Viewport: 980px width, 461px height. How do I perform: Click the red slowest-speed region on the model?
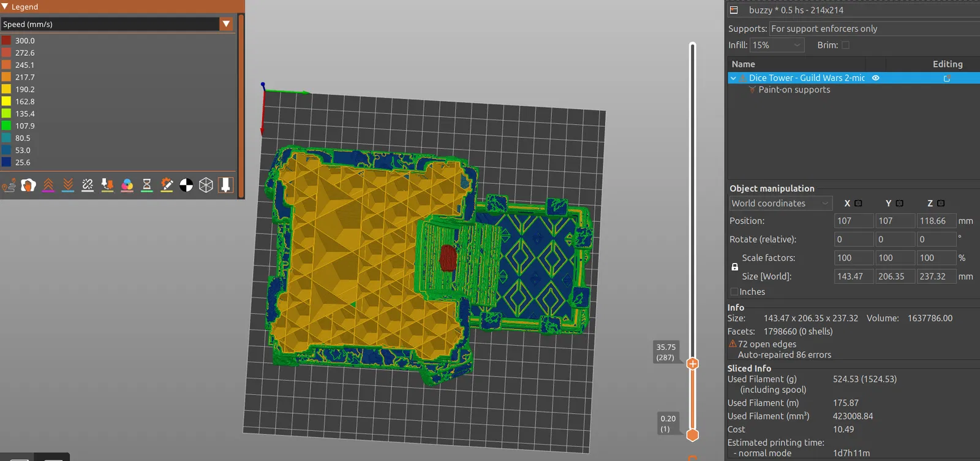[x=448, y=258]
